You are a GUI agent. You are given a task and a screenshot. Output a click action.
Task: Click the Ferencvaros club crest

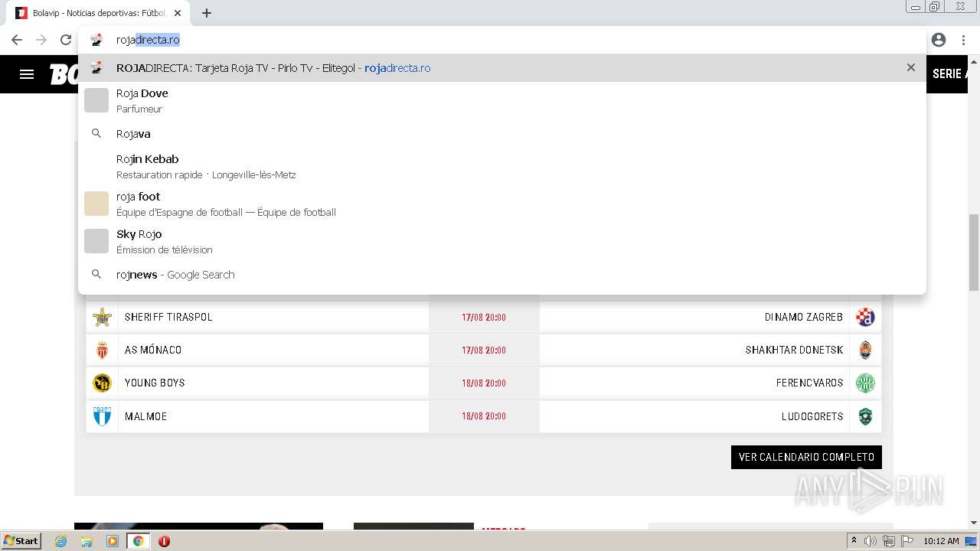(x=865, y=383)
